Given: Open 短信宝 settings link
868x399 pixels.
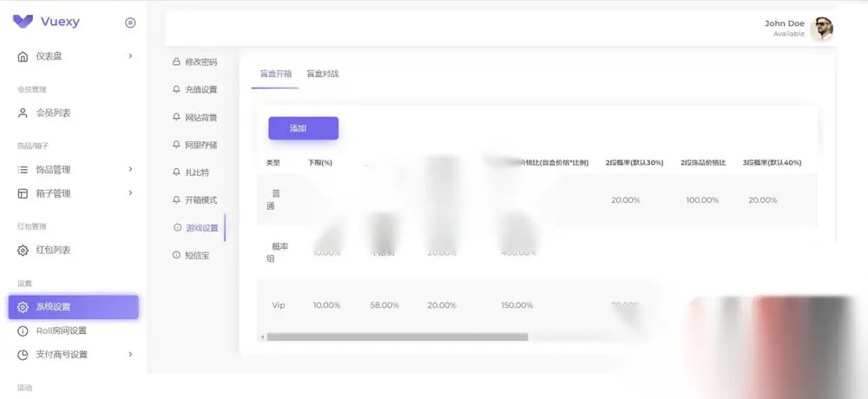Looking at the screenshot, I should coord(197,256).
